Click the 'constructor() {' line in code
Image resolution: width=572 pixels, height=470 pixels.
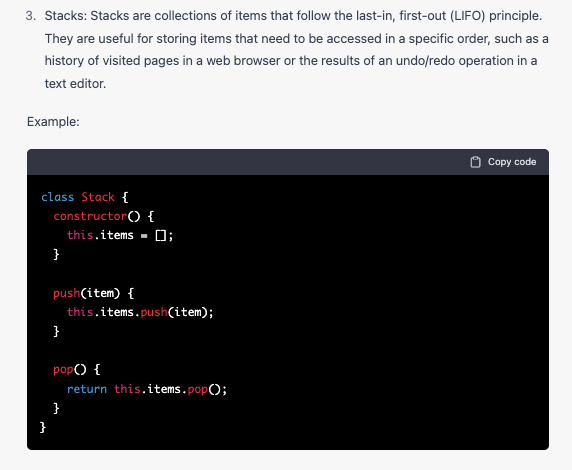point(104,216)
